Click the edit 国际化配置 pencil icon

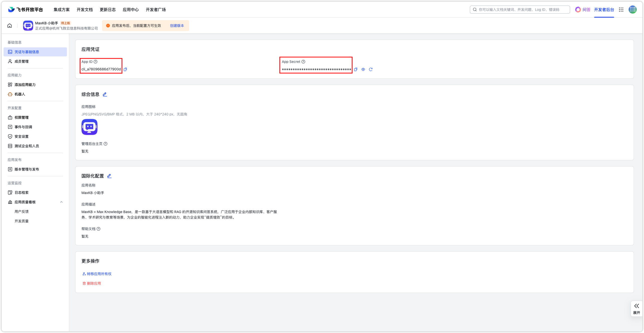[x=110, y=176]
